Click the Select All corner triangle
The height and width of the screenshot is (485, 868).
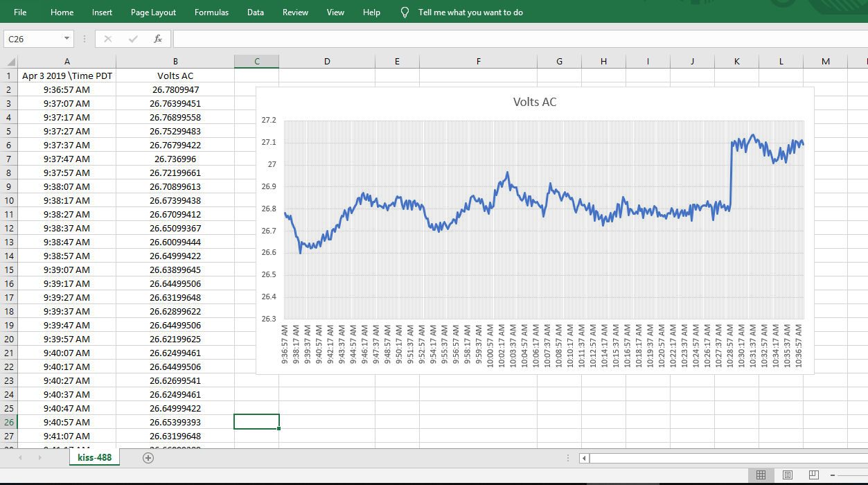10,62
